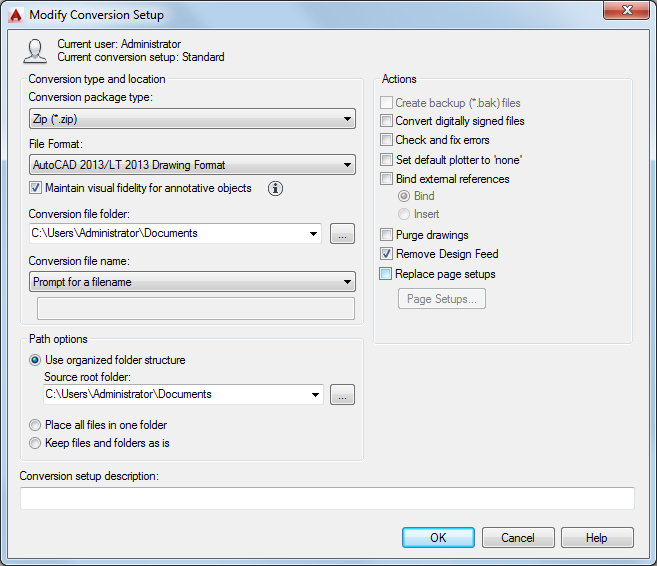Viewport: 657px width, 566px height.
Task: Open the Conversion package type dropdown
Action: pos(192,119)
